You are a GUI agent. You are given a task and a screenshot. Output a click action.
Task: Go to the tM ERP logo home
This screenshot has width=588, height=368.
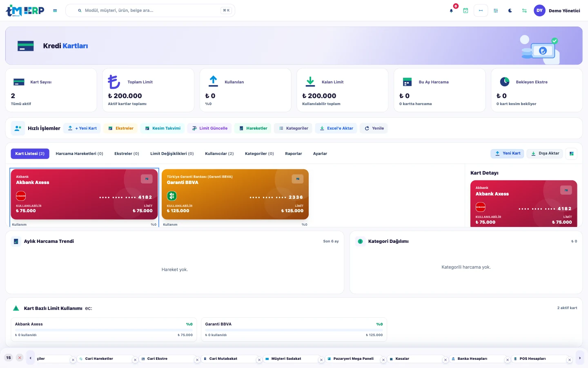pos(25,11)
